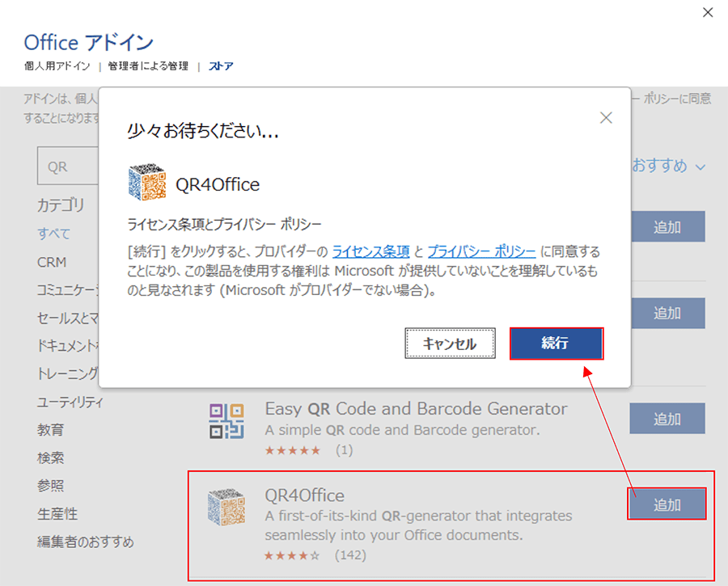Screen dimensions: 728x586
Task: Open the Easy QR Code and Barcode Generator title
Action: click(x=416, y=409)
